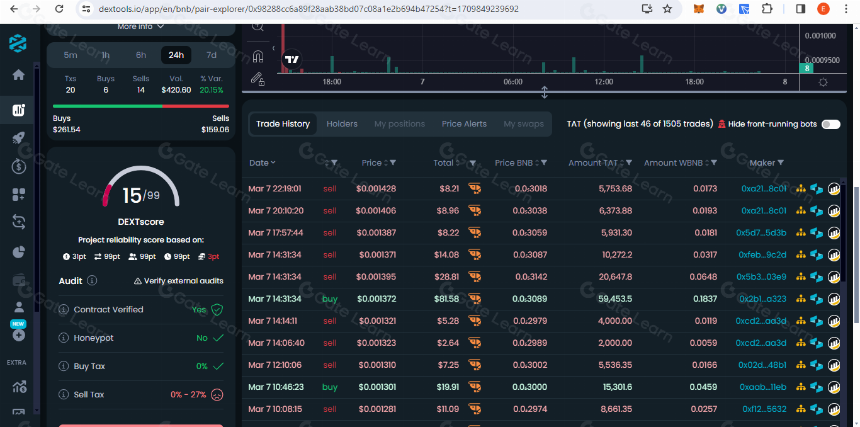Select the pencil lock drawing tool
The height and width of the screenshot is (427, 860).
tap(258, 79)
